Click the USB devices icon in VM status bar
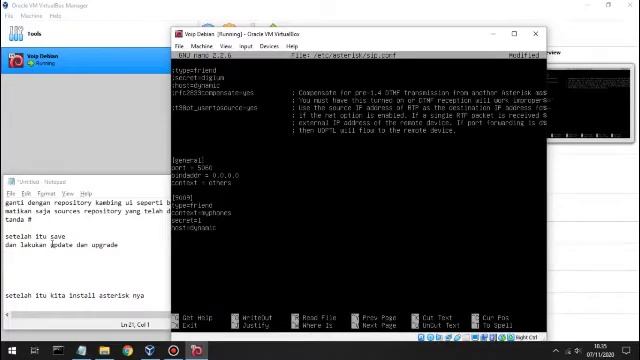640x360 pixels. point(457,338)
